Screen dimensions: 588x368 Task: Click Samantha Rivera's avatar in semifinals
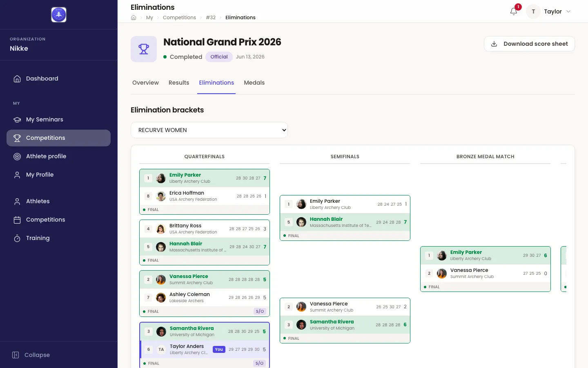[x=301, y=325]
